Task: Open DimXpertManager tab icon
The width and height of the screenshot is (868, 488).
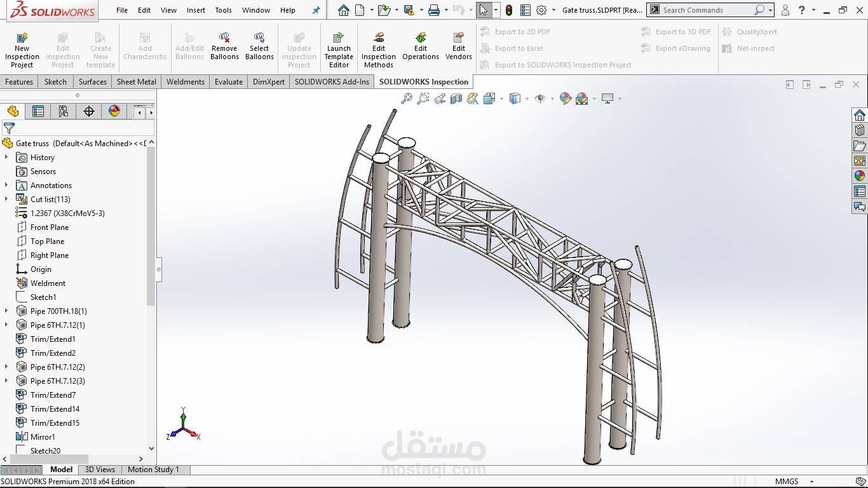Action: point(89,112)
